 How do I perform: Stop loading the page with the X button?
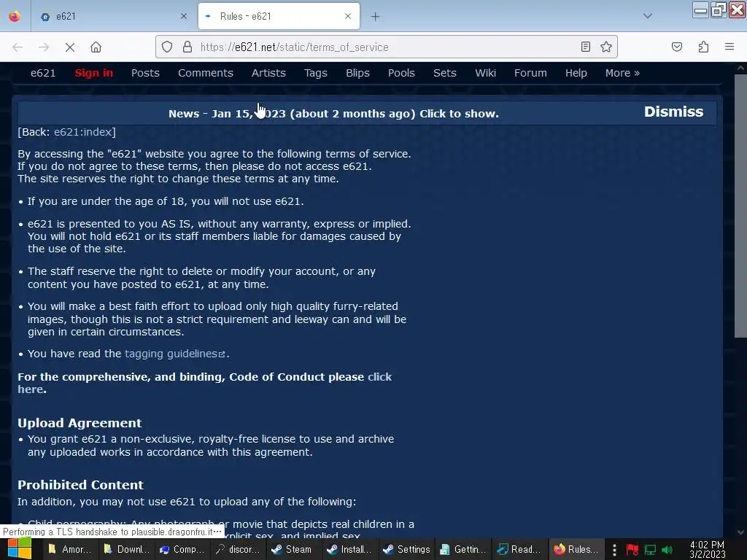(69, 47)
